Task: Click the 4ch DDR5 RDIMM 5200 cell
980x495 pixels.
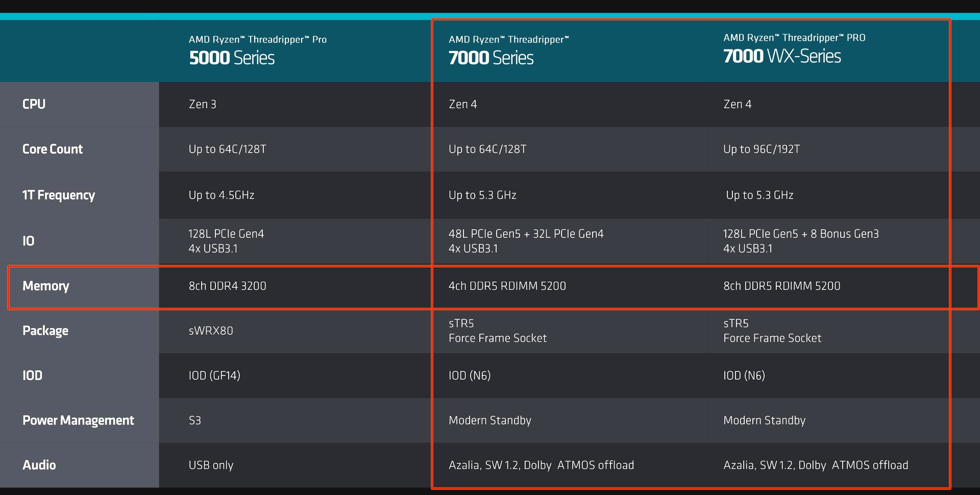Action: (507, 286)
